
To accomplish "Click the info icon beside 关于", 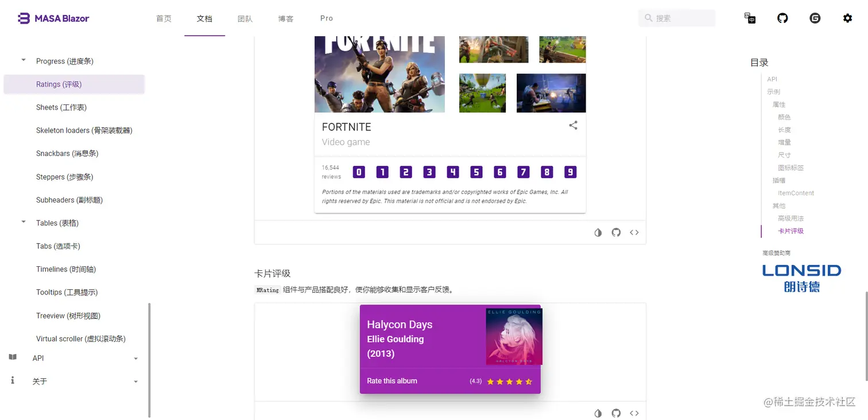I will pos(13,380).
